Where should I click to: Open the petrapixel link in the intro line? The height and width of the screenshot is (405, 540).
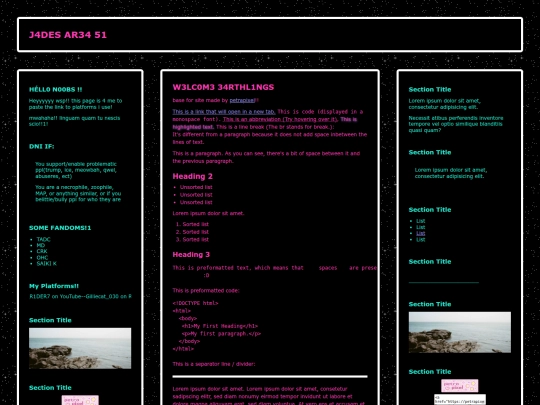[x=242, y=100]
